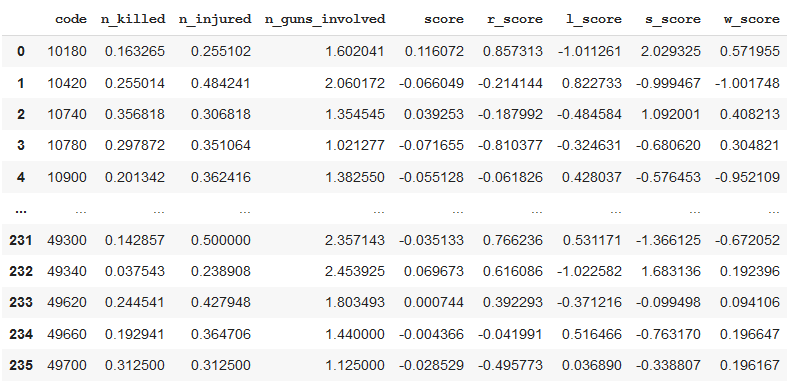The image size is (794, 383).
Task: Select row index 233
Action: tap(21, 302)
